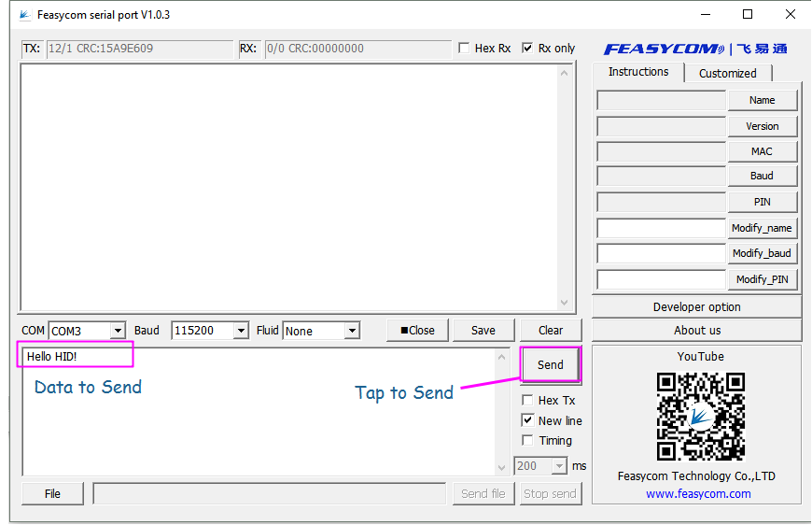Enable the Hex Tx checkbox
This screenshot has height=525, width=812.
(528, 401)
